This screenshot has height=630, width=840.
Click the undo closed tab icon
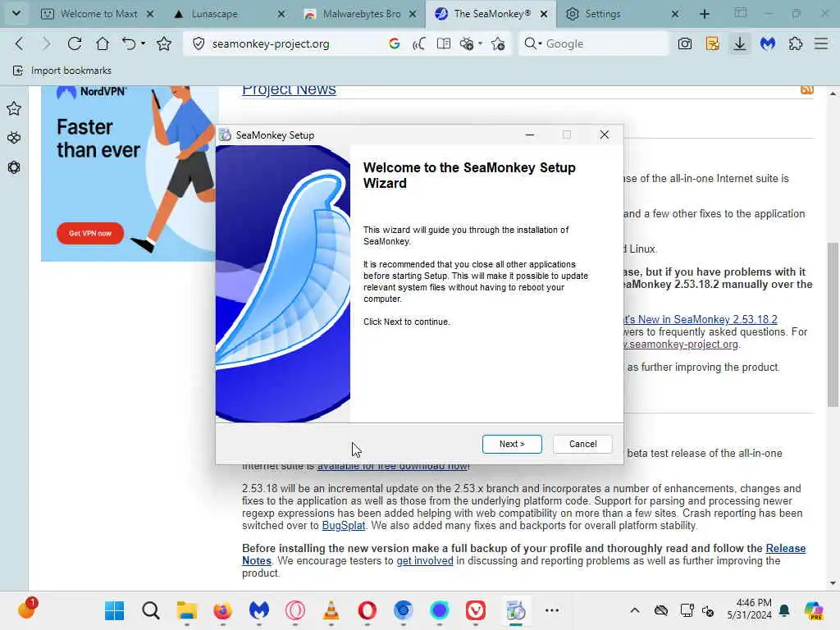coord(129,44)
